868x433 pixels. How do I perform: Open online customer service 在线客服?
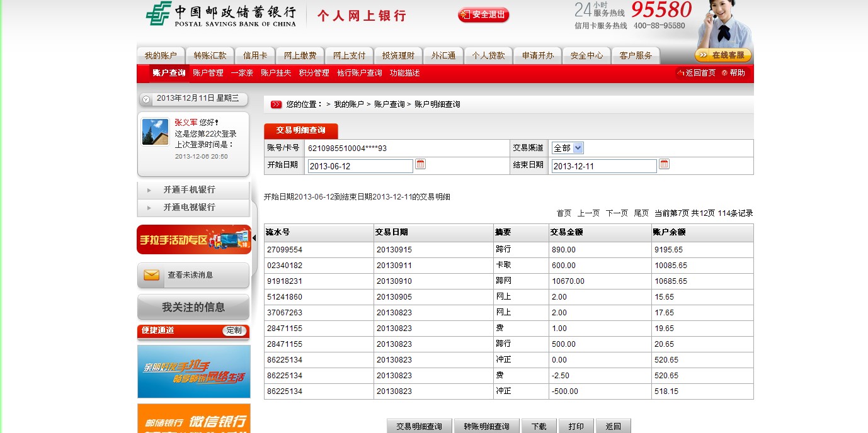pyautogui.click(x=722, y=55)
